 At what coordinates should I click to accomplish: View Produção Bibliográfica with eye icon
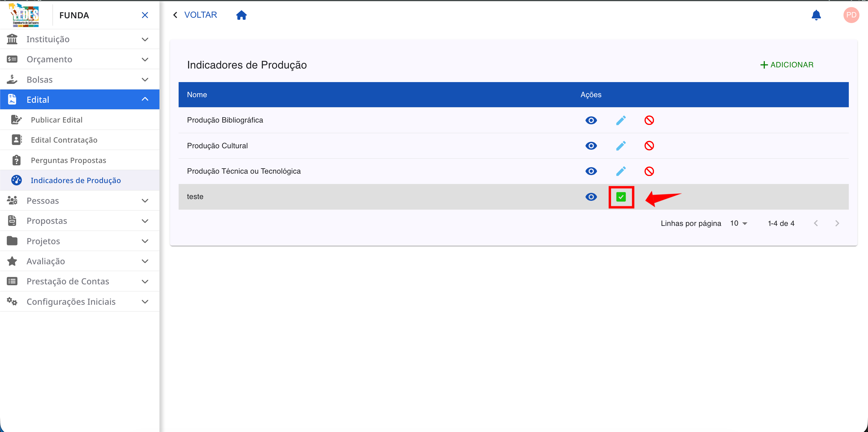[591, 120]
